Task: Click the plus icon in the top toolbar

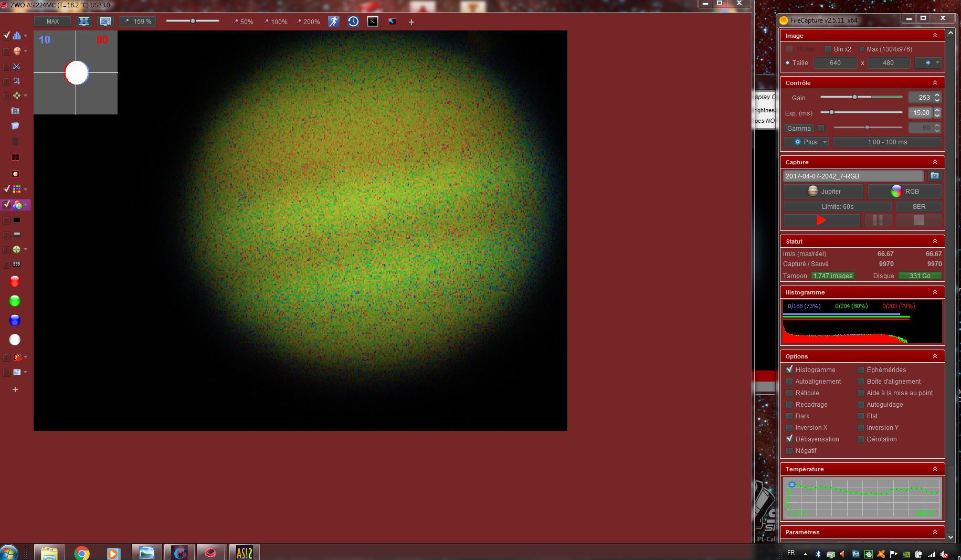Action: [411, 22]
